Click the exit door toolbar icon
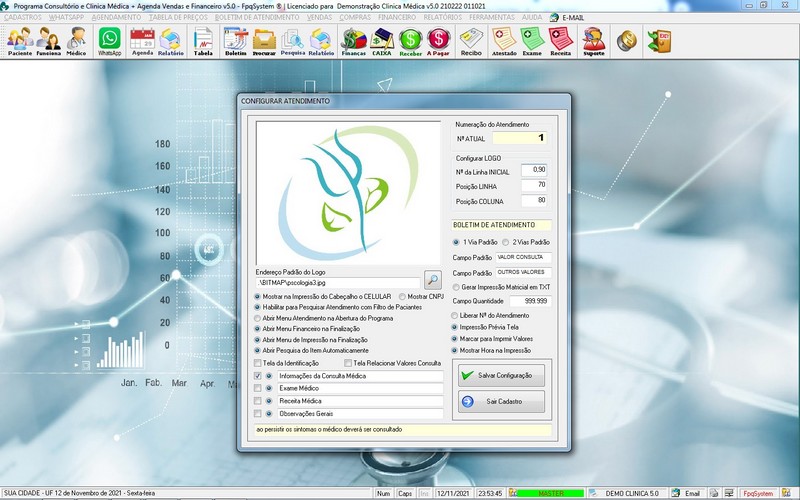 tap(659, 41)
